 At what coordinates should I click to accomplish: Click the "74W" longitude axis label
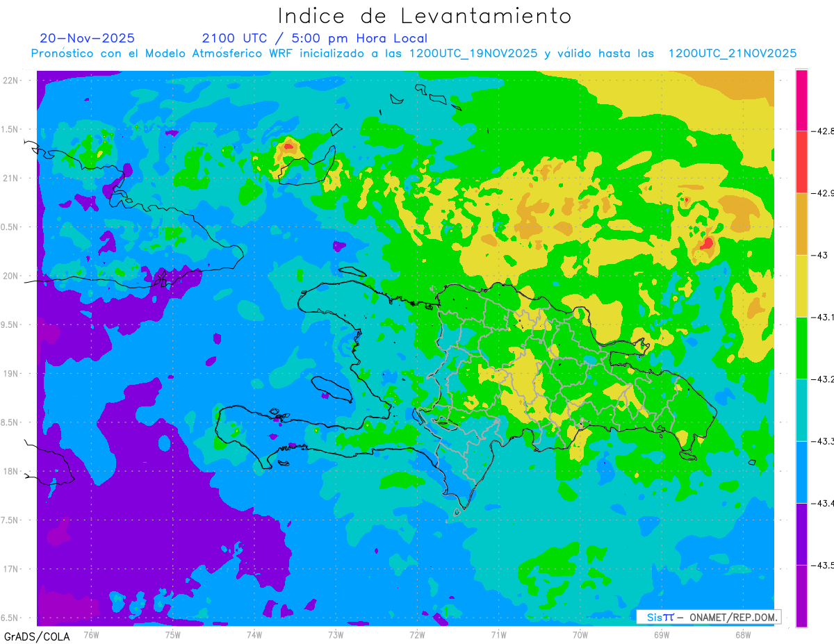254,634
